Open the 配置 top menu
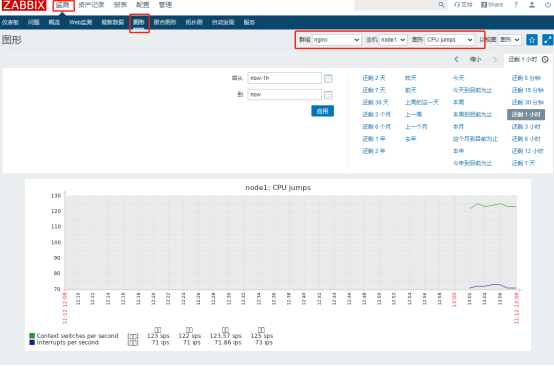Screen dimensions: 554x366 coord(143,5)
